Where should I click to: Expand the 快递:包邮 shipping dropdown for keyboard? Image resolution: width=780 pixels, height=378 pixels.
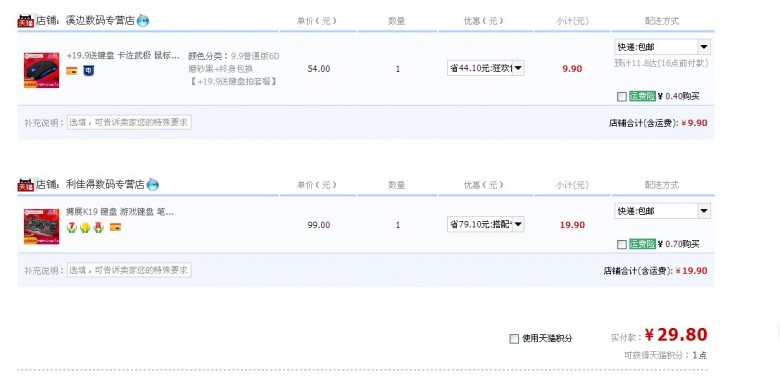pyautogui.click(x=662, y=211)
